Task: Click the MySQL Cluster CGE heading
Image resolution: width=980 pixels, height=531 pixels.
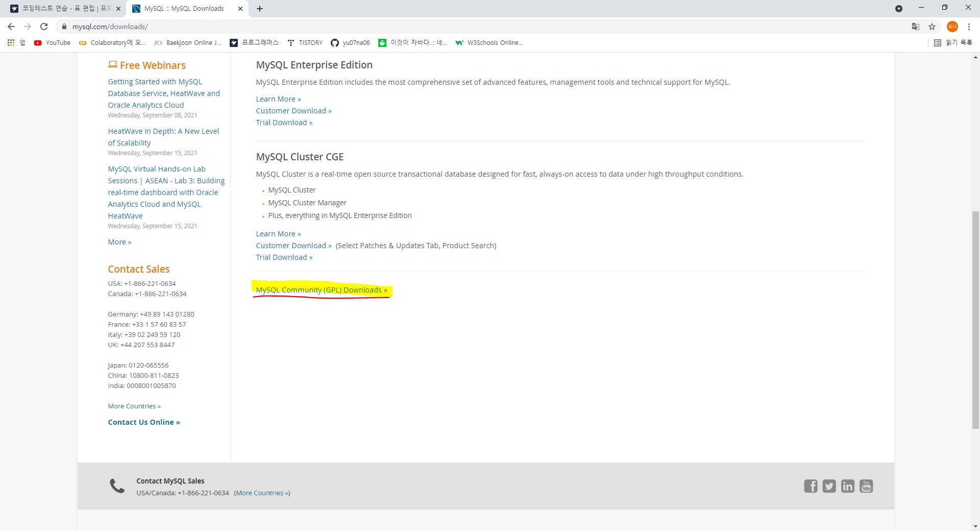Action: coord(300,157)
